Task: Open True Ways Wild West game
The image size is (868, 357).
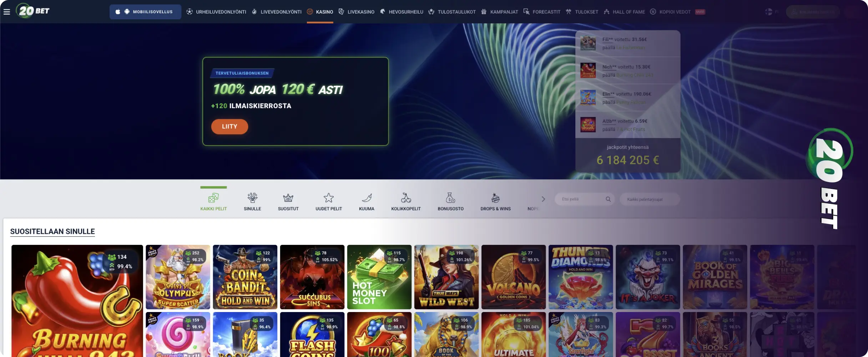Action: 446,277
